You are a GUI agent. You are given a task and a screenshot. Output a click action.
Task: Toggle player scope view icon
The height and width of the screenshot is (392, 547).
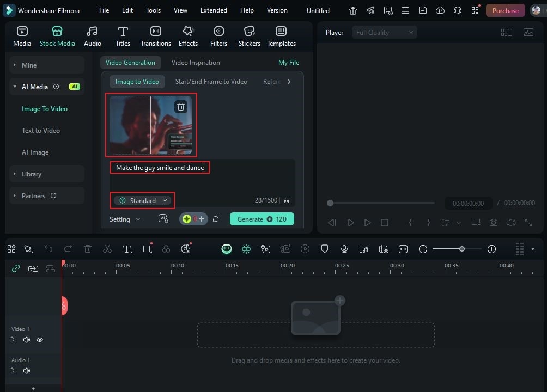[x=528, y=33]
